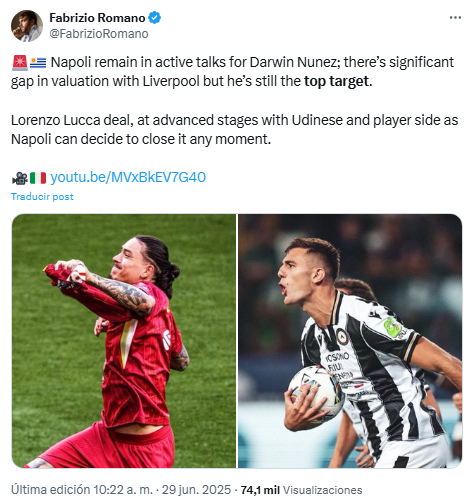Image resolution: width=474 pixels, height=502 pixels.
Task: Click the 29 jun. 2025 date
Action: 196,490
